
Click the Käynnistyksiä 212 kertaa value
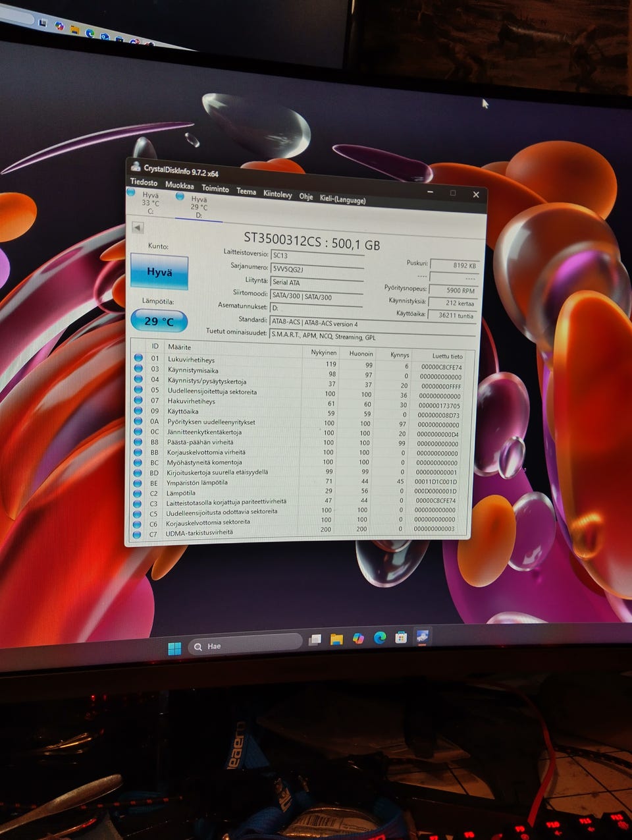click(453, 303)
